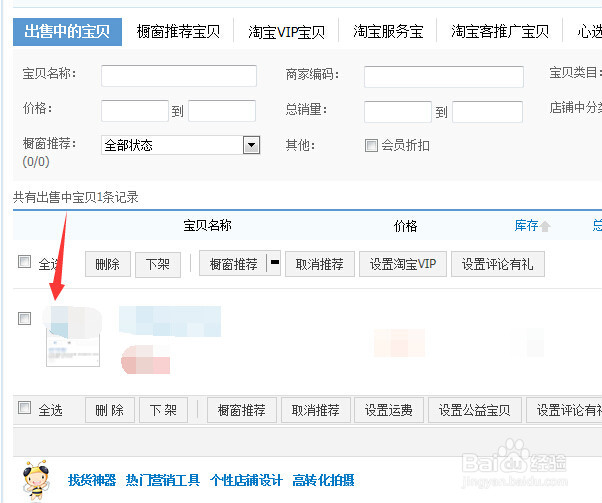Image resolution: width=602 pixels, height=503 pixels.
Task: Open the 全部状态 dropdown
Action: tap(180, 145)
